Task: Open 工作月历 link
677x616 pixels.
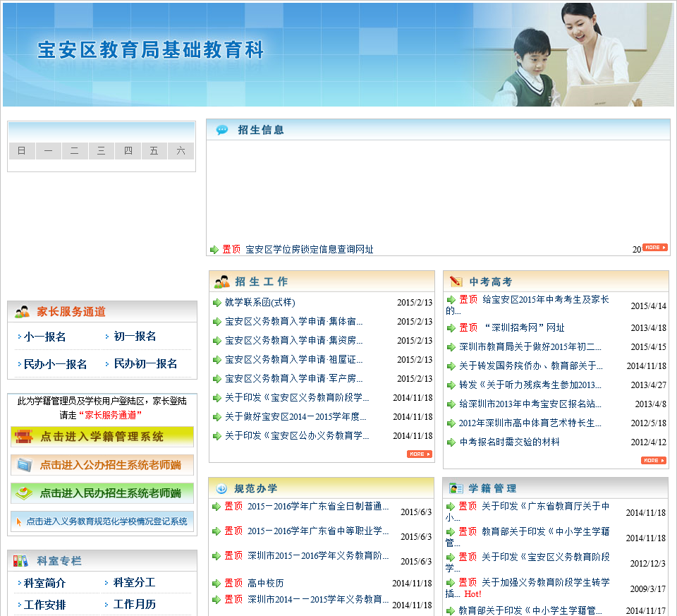Action: pos(134,604)
